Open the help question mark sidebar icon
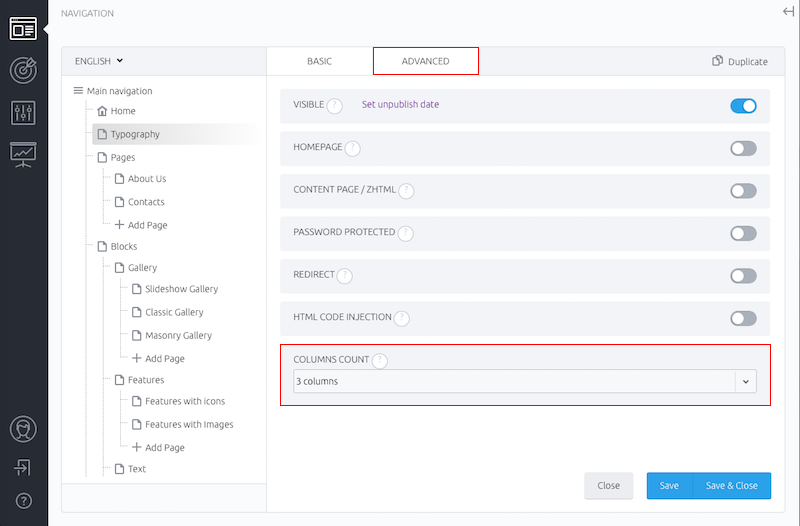800x526 pixels. (23, 501)
